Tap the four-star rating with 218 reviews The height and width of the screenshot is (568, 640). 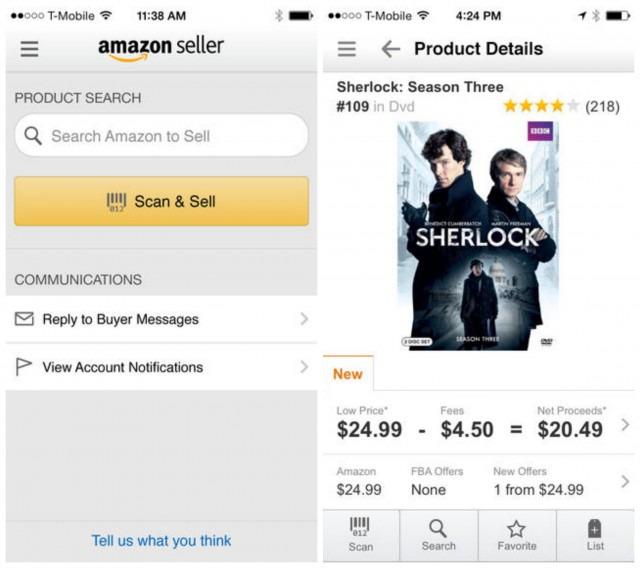click(x=560, y=106)
